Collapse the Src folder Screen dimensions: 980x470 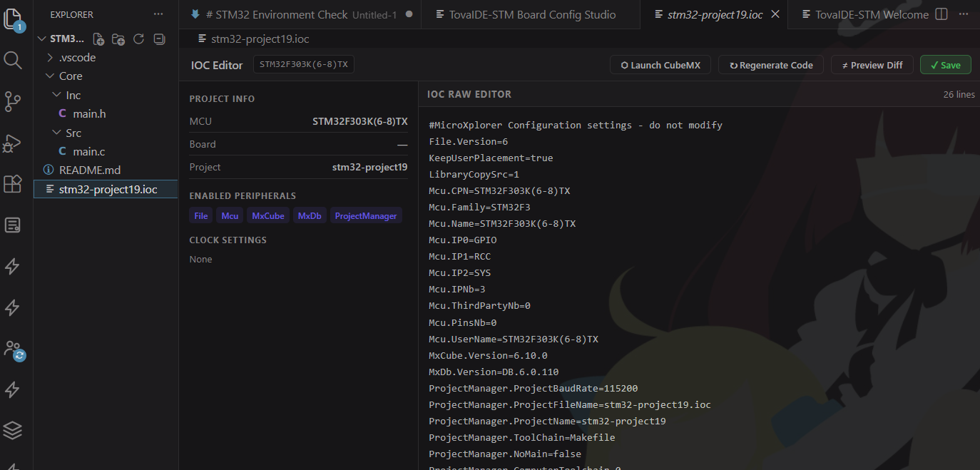click(x=73, y=133)
